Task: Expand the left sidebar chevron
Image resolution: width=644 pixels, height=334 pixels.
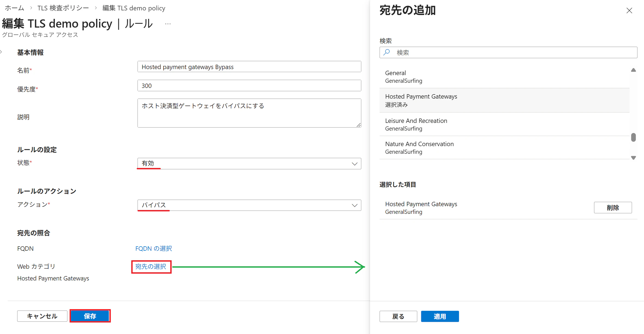Action: [1, 52]
